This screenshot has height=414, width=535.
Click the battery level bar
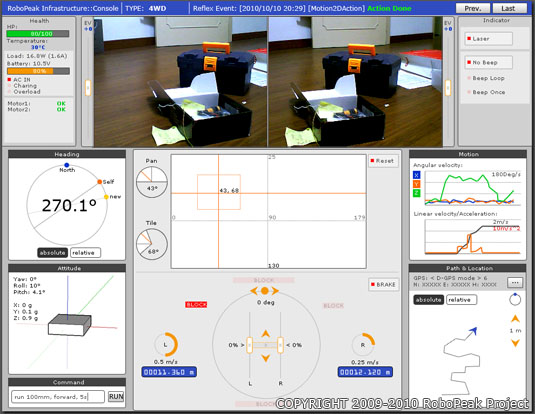(39, 71)
